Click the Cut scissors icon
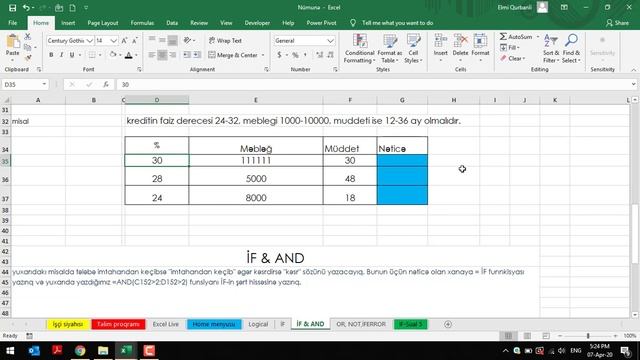Viewport: 640px width, 360px height. click(28, 37)
